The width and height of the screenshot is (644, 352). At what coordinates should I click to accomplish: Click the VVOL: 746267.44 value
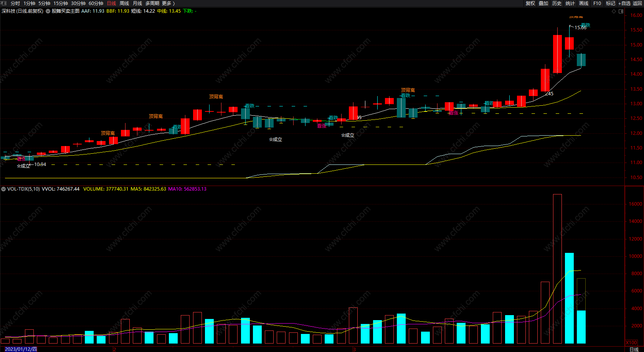coord(61,189)
